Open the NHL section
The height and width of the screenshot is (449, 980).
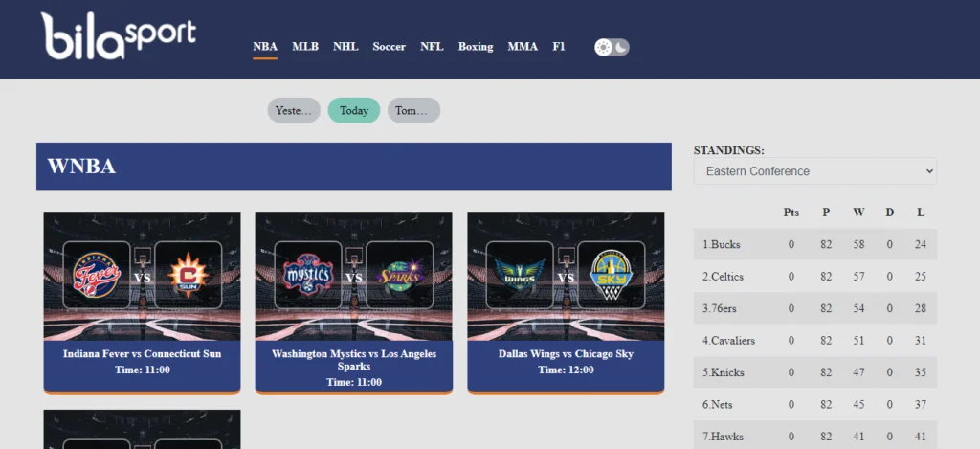pos(345,47)
